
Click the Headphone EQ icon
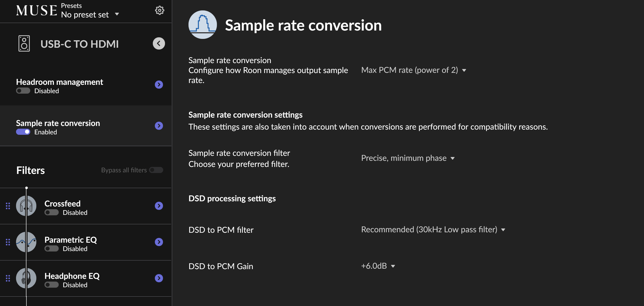click(x=26, y=278)
